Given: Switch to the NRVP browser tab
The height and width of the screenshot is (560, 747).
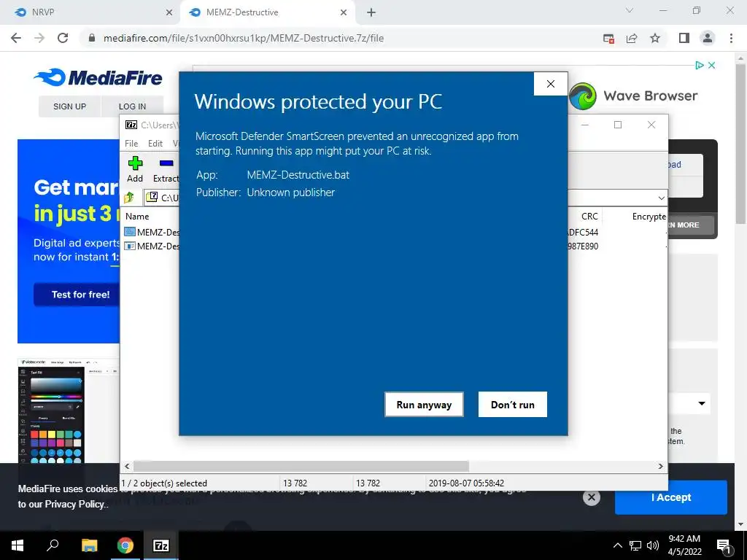Looking at the screenshot, I should (90, 12).
